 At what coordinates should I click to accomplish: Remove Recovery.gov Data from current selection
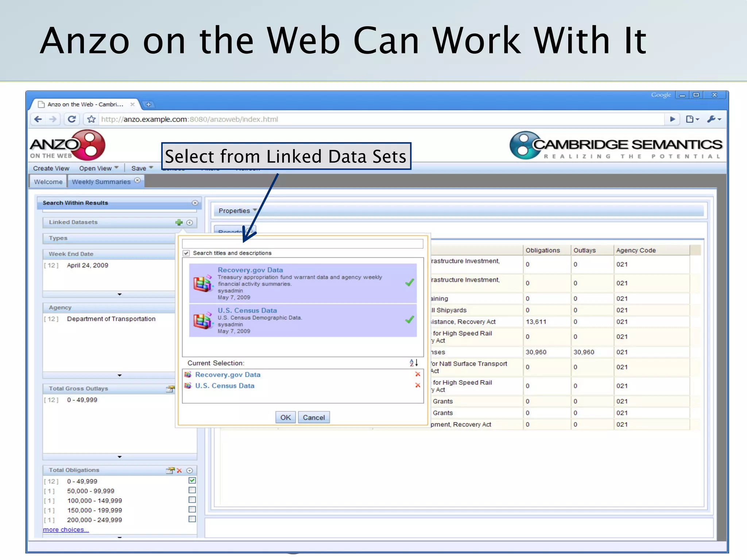[418, 374]
